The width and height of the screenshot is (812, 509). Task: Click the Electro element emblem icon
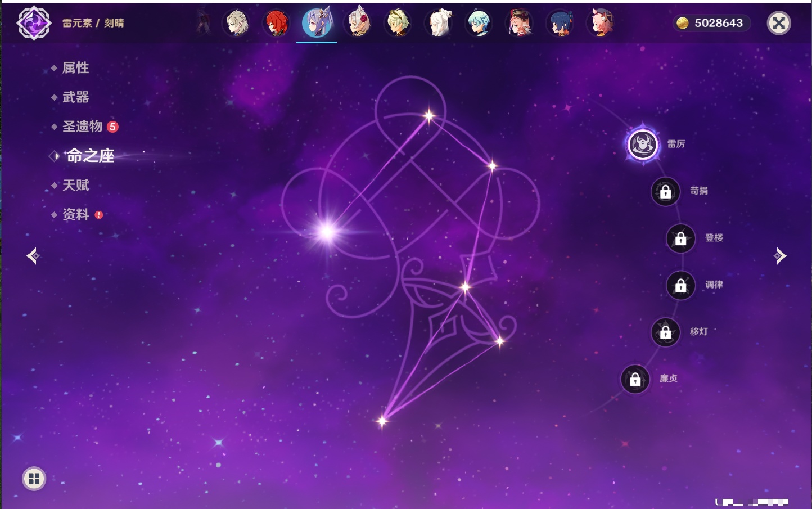(x=34, y=23)
